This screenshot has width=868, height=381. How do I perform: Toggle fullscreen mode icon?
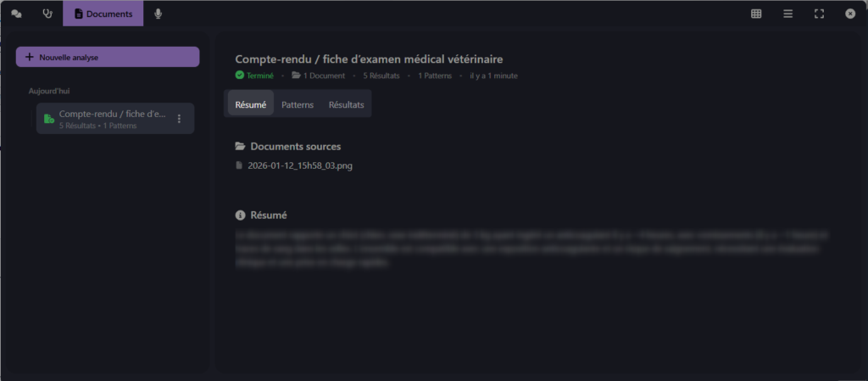coord(819,14)
